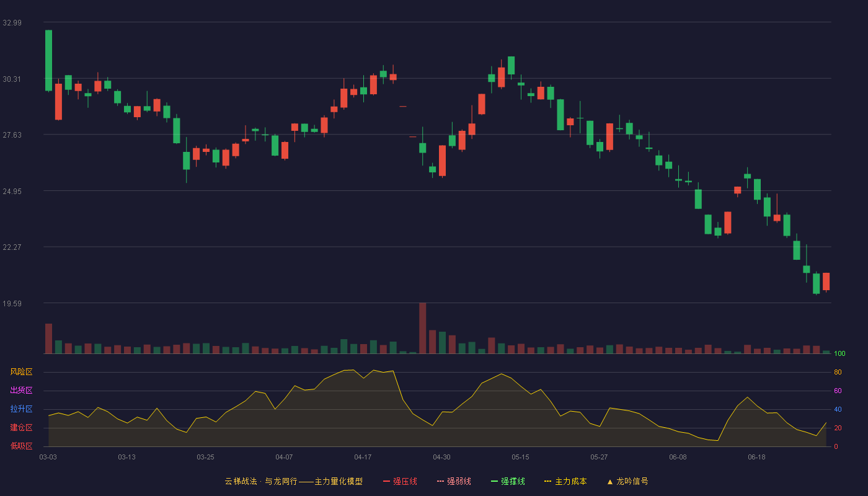This screenshot has height=496, width=868.
Task: Toggle the 强撑线 legend series
Action: coord(508,481)
